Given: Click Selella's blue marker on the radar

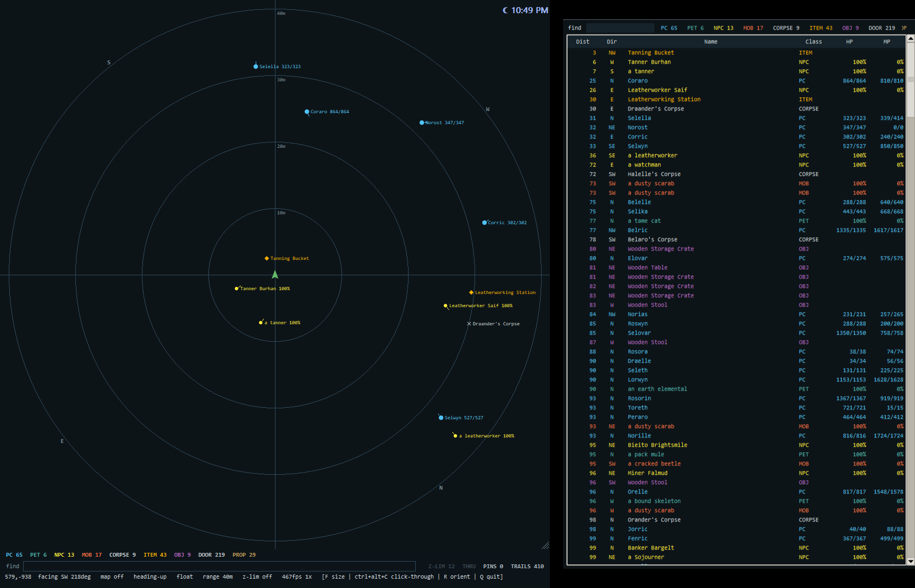Looking at the screenshot, I should point(256,66).
